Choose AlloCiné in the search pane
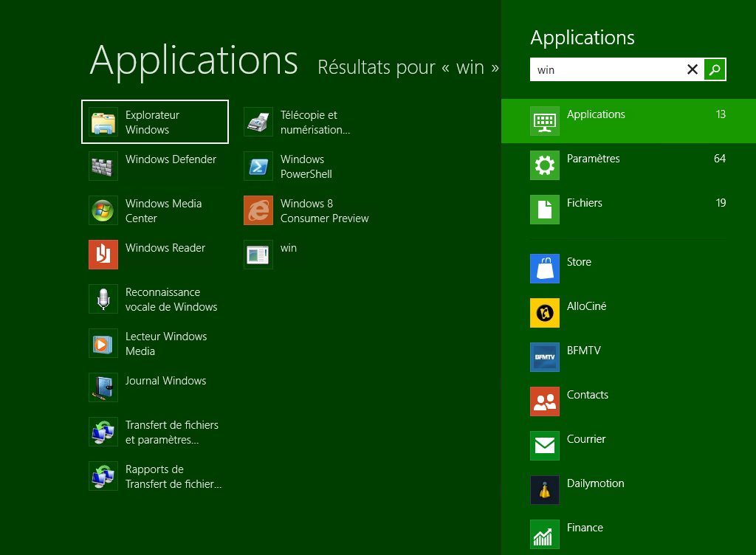The image size is (756, 555). click(587, 312)
